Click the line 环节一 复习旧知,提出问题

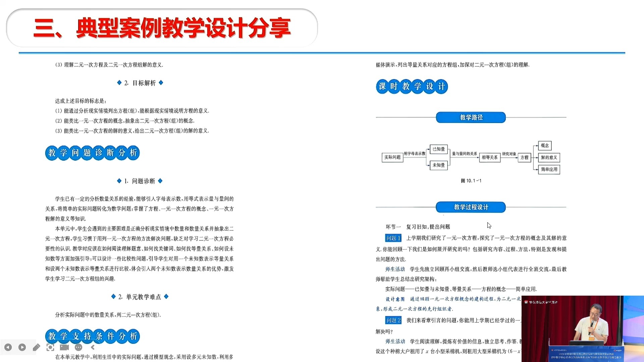(x=418, y=227)
